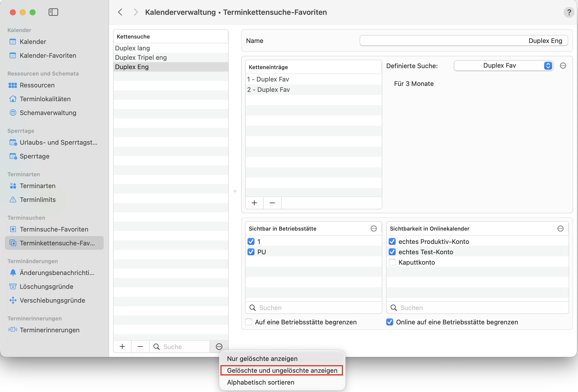The image size is (578, 392).
Task: Remove the selected Ketteneintrag with the minus button
Action: tap(272, 203)
